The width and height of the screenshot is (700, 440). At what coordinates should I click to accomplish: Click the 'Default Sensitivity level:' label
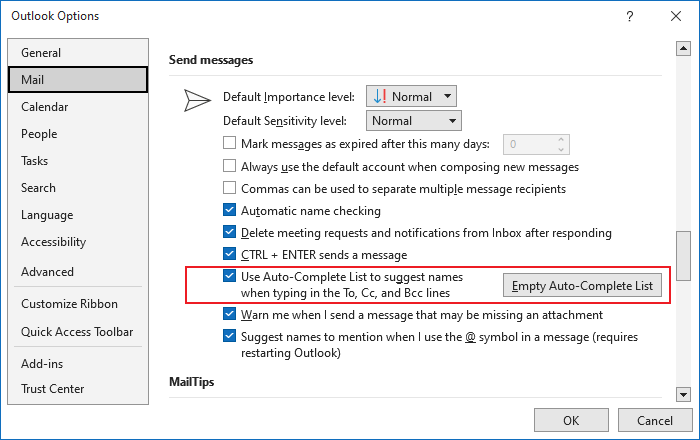[285, 121]
